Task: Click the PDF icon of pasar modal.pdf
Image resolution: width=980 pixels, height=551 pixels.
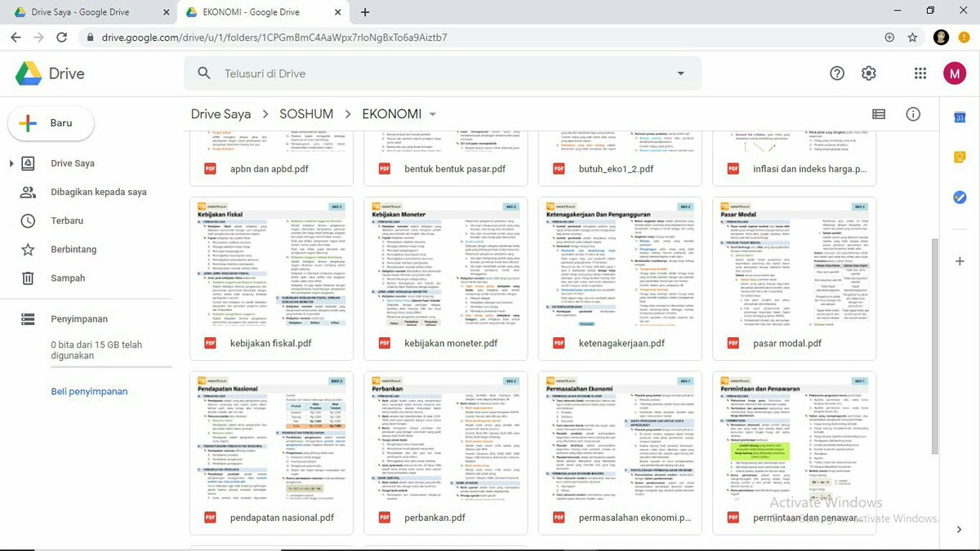Action: pos(733,343)
